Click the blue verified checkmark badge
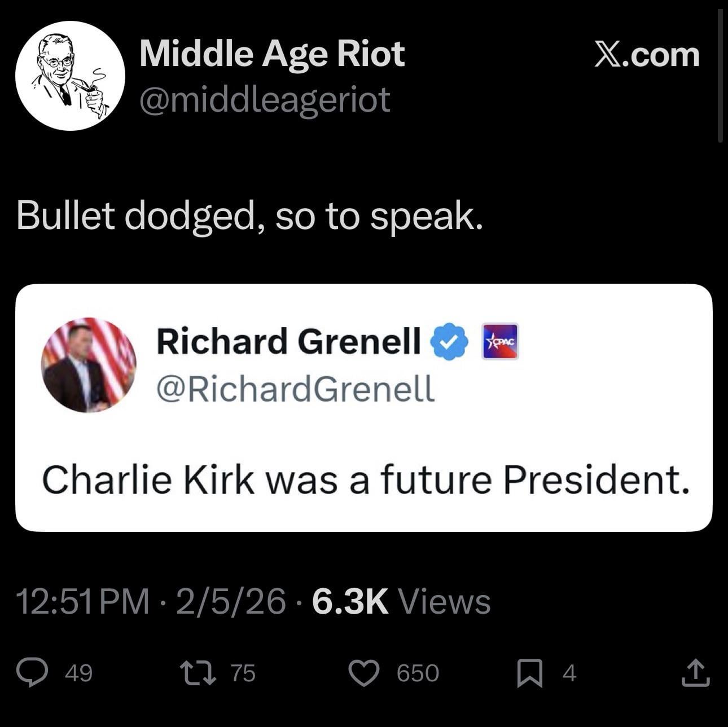The height and width of the screenshot is (727, 728). [449, 341]
